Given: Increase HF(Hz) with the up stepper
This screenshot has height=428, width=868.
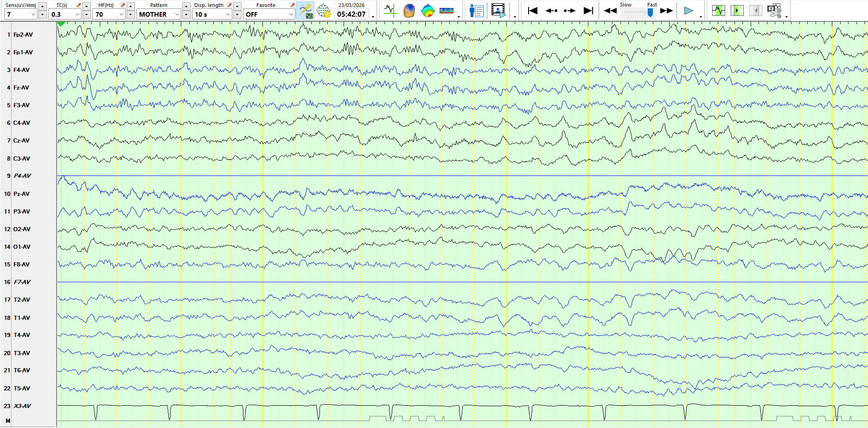Looking at the screenshot, I should pos(130,6).
